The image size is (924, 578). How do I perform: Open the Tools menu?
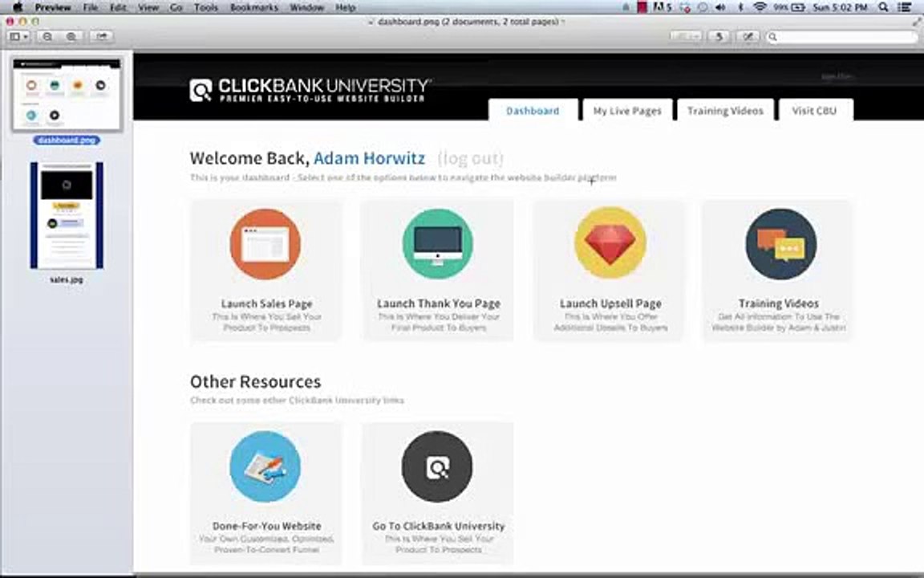click(205, 7)
